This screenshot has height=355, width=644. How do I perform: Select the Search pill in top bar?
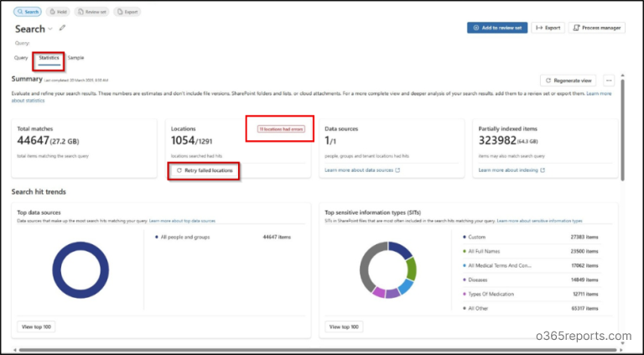(x=28, y=12)
